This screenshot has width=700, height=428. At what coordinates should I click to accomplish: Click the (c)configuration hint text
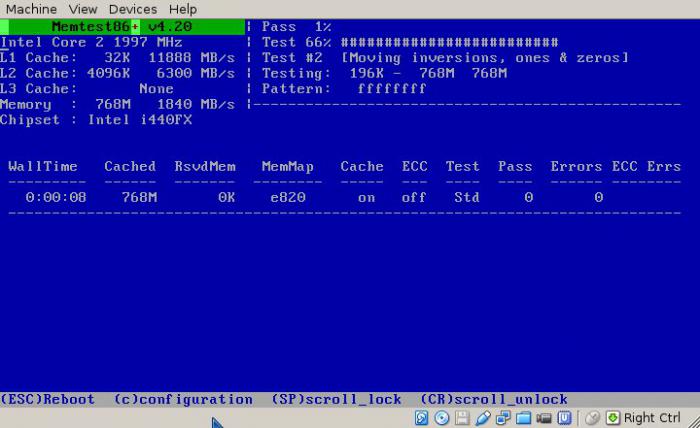(x=183, y=399)
